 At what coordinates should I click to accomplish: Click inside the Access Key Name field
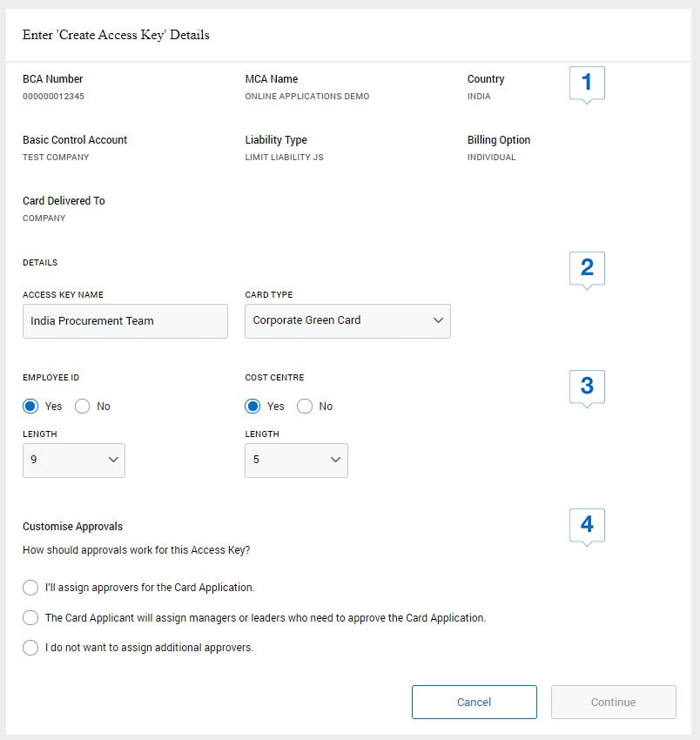pos(125,321)
